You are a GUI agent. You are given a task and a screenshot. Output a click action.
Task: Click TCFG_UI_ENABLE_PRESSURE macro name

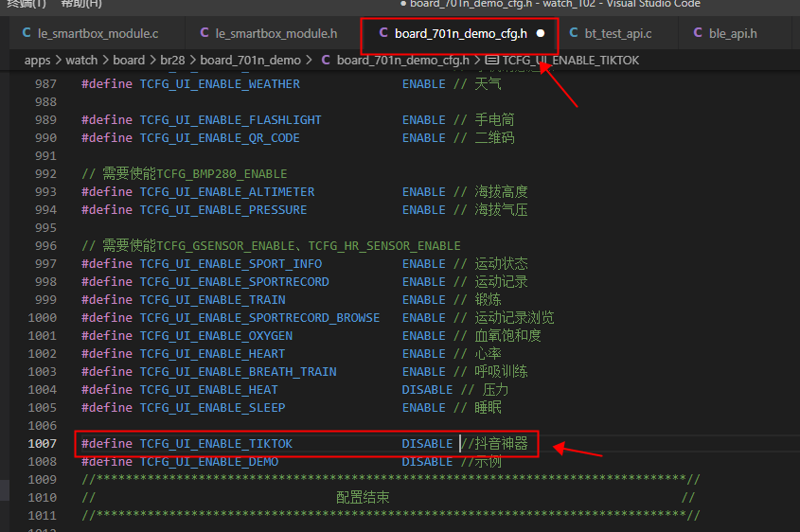coord(223,209)
